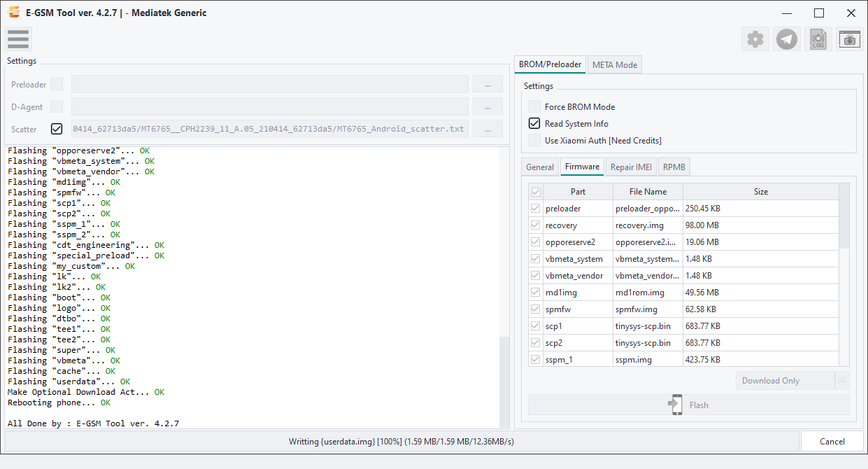Switch to the BROM/Preloader tab
The width and height of the screenshot is (868, 469).
[550, 64]
